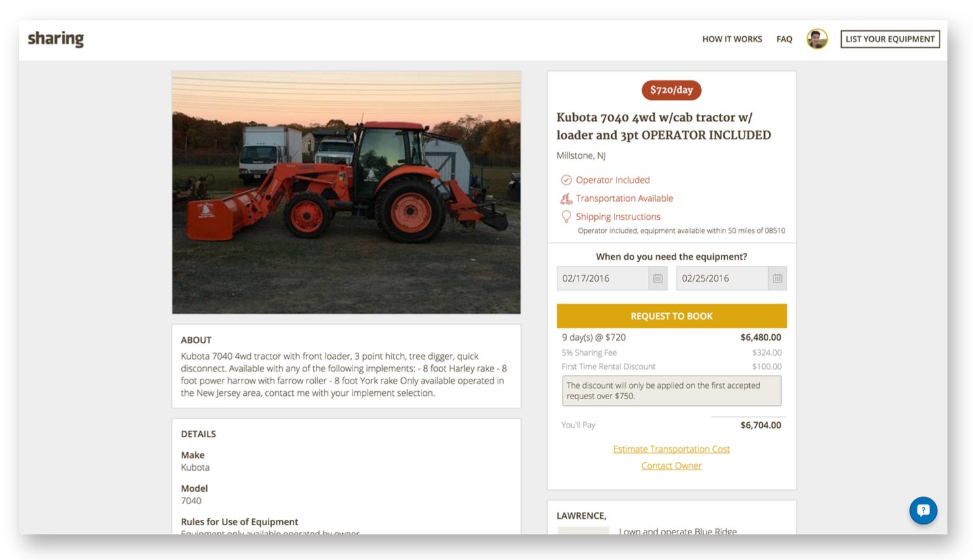Click the Transportation Available label
This screenshot has width=973, height=560.
click(624, 198)
